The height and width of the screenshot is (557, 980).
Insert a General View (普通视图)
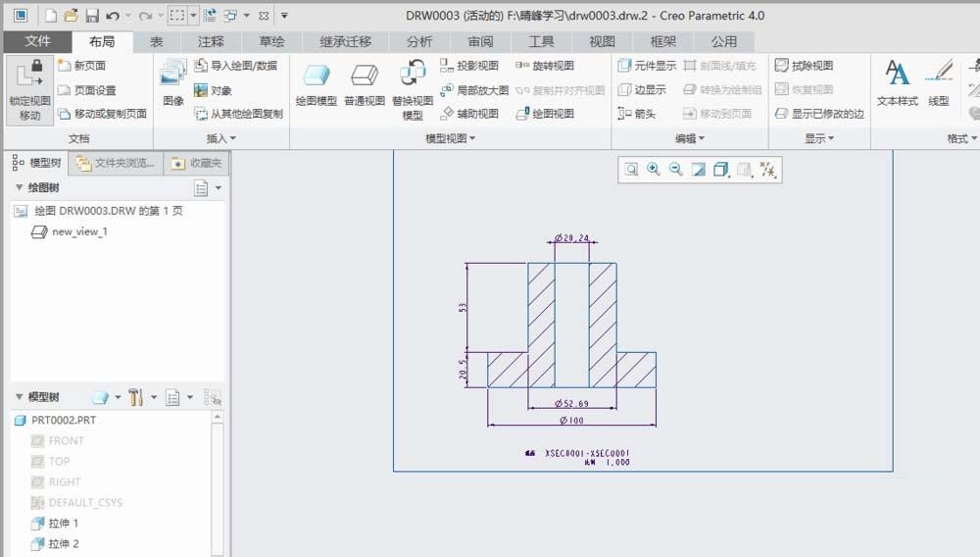[x=365, y=84]
